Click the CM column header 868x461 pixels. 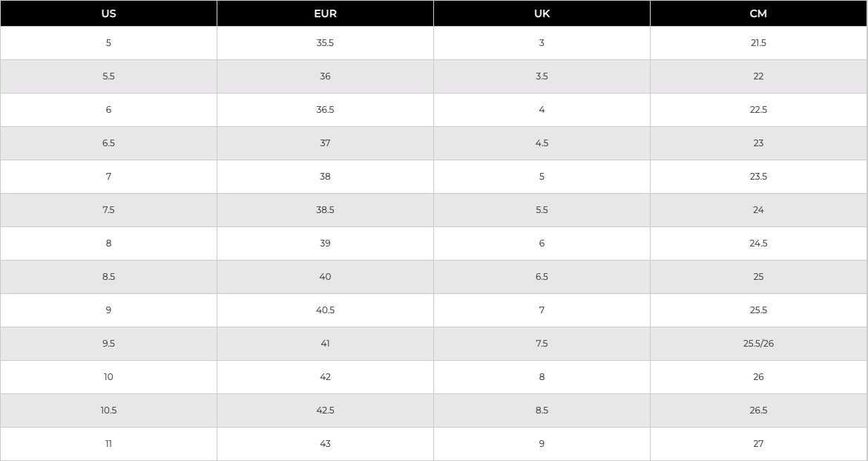(x=758, y=13)
